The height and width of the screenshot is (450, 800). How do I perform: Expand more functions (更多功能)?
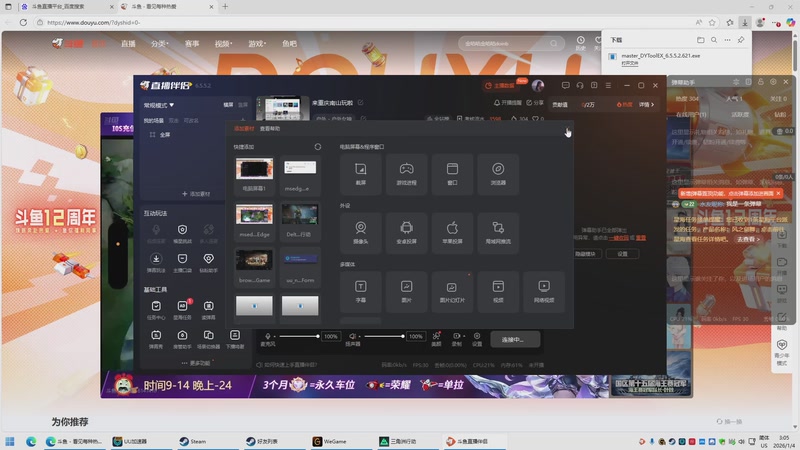pyautogui.click(x=196, y=363)
